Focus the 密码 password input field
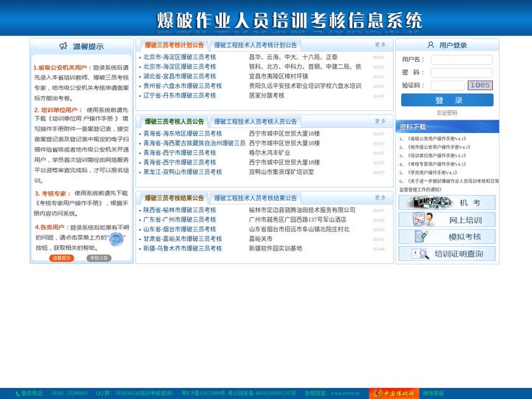This screenshot has height=399, width=532. (461, 72)
